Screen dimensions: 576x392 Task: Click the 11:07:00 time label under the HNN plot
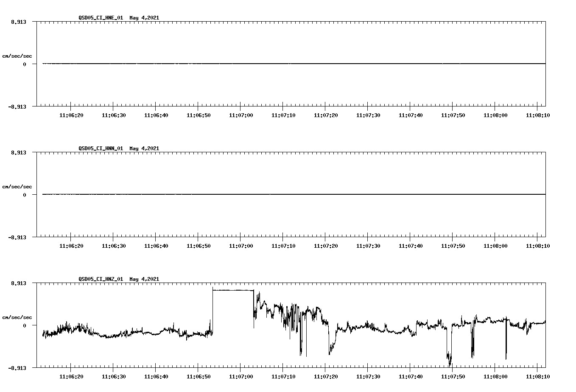pyautogui.click(x=242, y=245)
